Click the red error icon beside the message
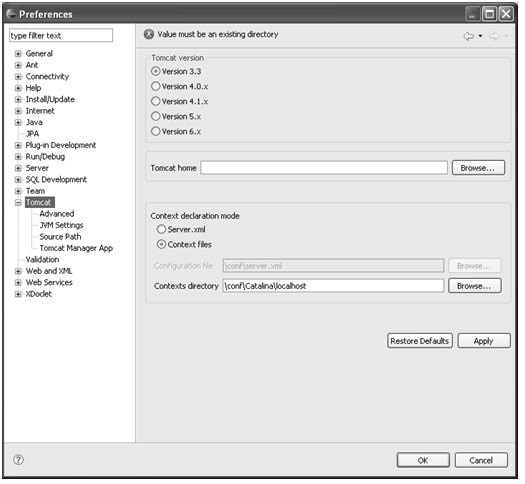The image size is (525, 484). coord(149,34)
